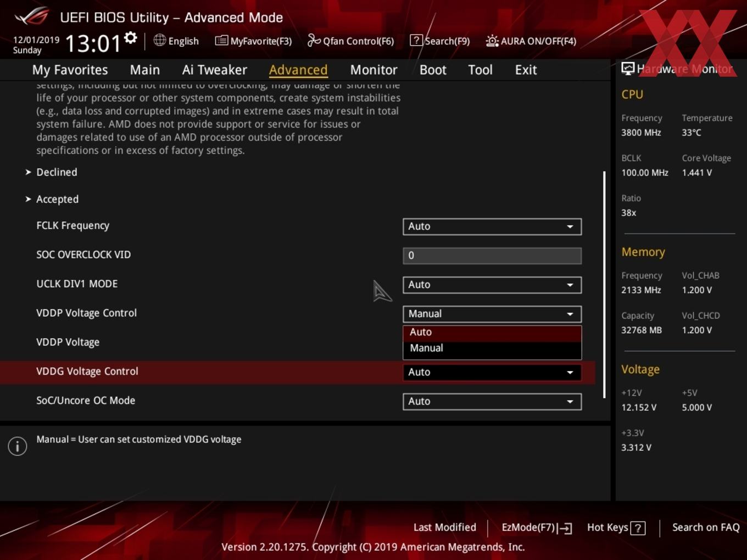Screen dimensions: 747x560
Task: Click AURA ON/OFF(F4) button
Action: pos(531,41)
